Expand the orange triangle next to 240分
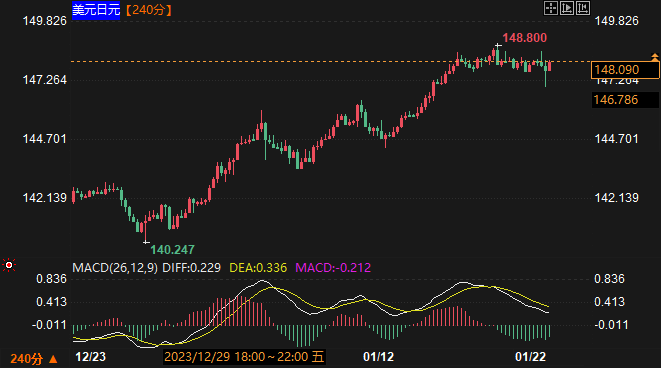The width and height of the screenshot is (661, 368). pos(53,359)
